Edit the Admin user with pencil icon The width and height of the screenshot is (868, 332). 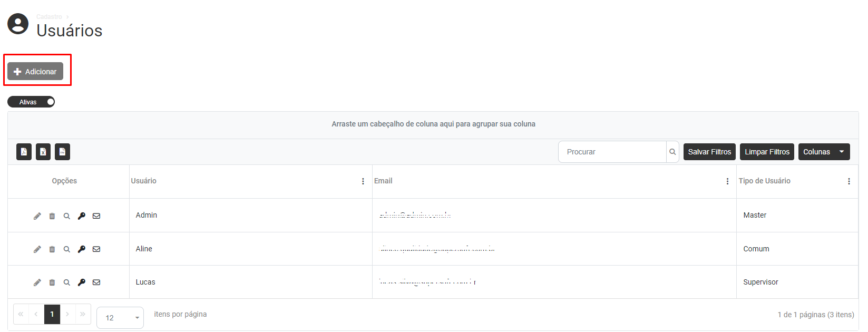tap(37, 216)
